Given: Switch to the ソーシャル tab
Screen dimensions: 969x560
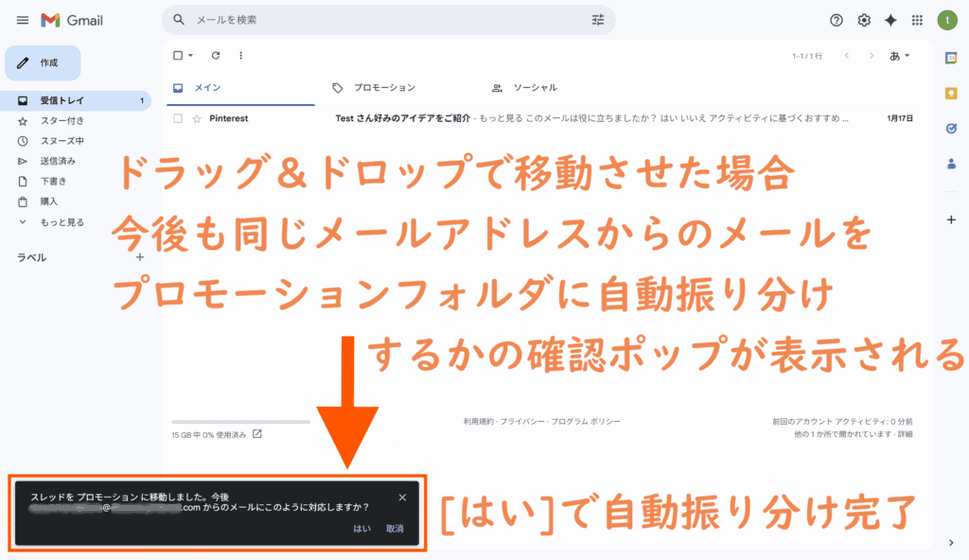Looking at the screenshot, I should coord(534,88).
